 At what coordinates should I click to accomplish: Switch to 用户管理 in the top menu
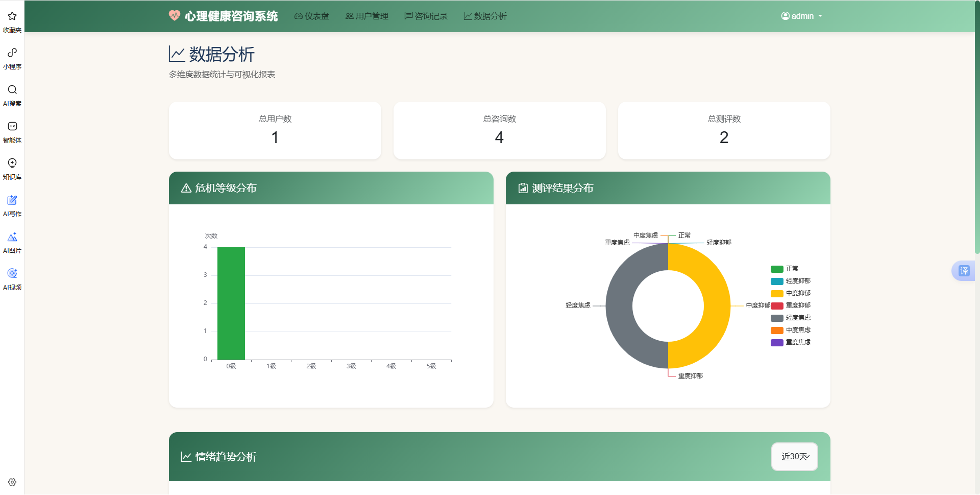[366, 16]
